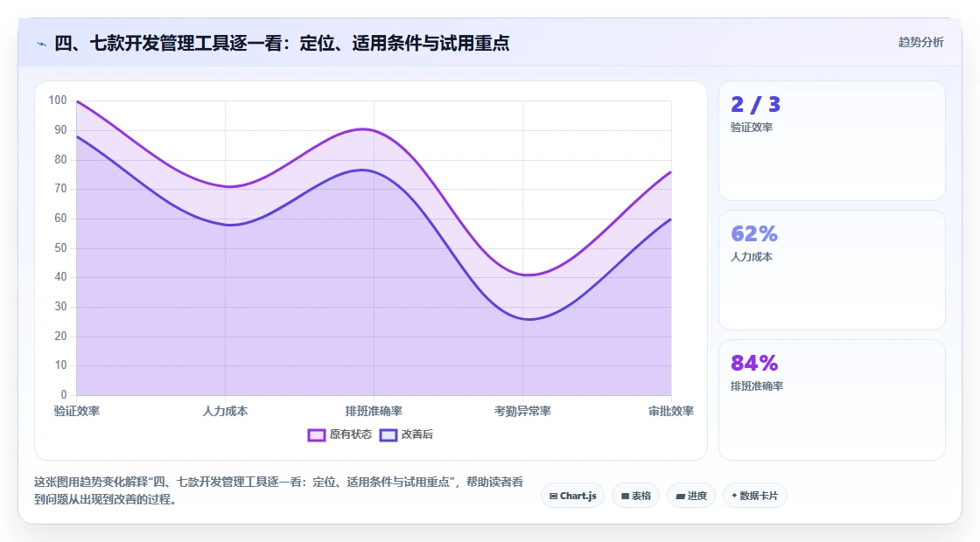The width and height of the screenshot is (980, 542).
Task: Toggle 原有状态 series via its purple legend swatch
Action: coord(317,434)
